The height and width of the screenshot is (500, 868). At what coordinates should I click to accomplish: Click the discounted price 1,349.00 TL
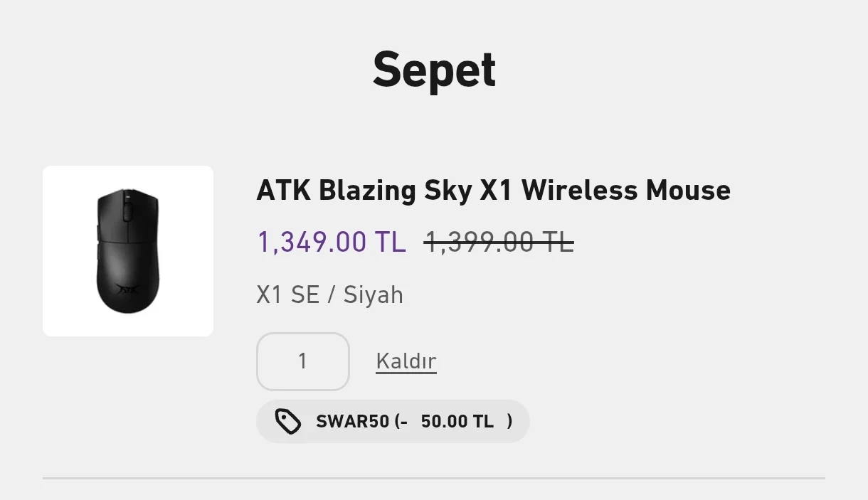pos(332,243)
